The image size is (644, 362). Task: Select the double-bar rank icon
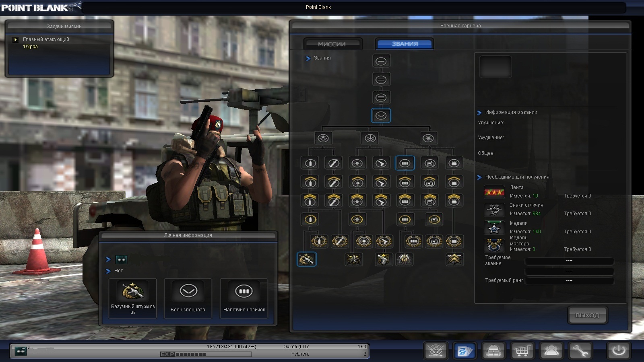click(381, 80)
